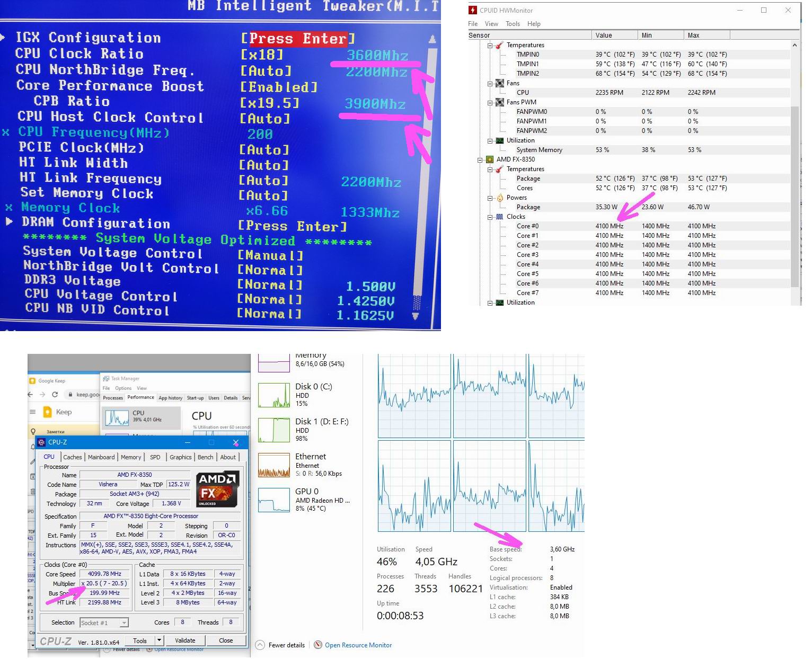Image resolution: width=812 pixels, height=659 pixels.
Task: Click the Max column header in HWMonitor
Action: point(707,35)
